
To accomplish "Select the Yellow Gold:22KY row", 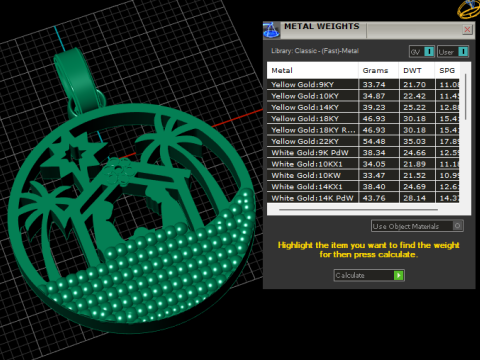I will (x=363, y=141).
